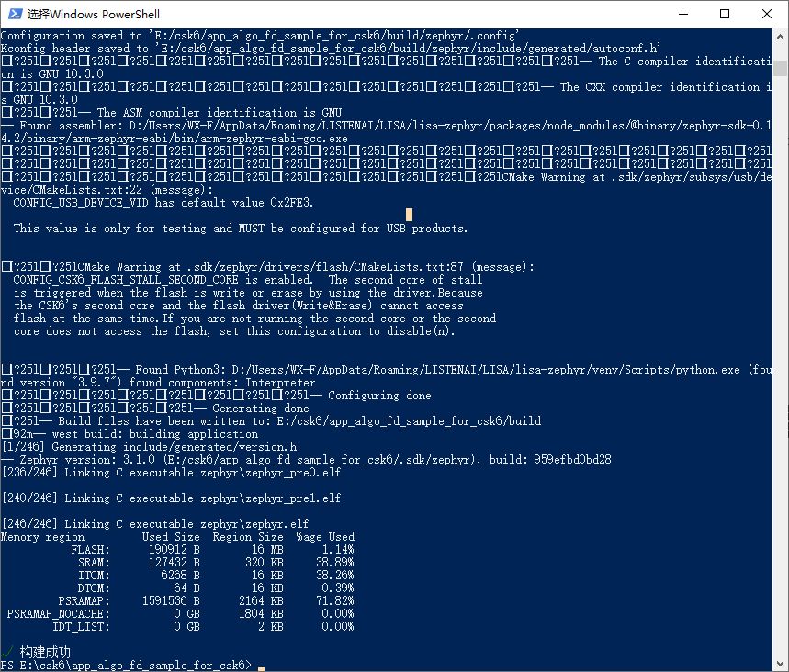789x672 pixels.
Task: Click the '选择Windows PowerShell' window title
Action: pos(94,14)
